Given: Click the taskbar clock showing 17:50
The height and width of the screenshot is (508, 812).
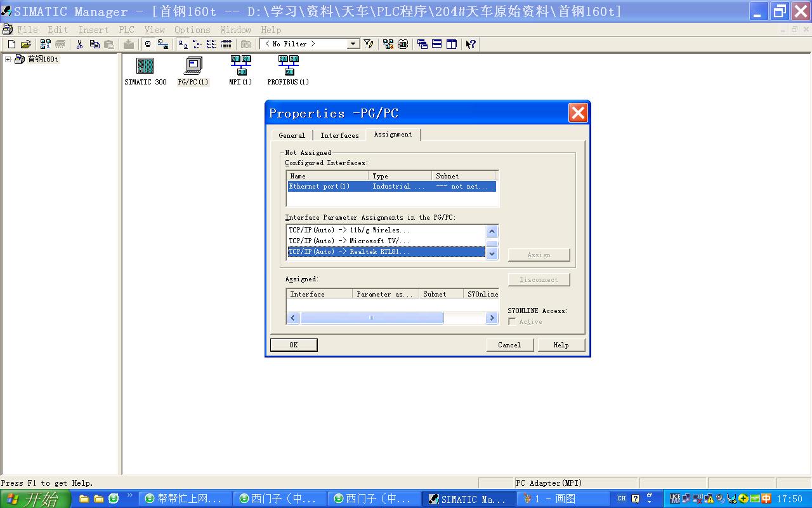Looking at the screenshot, I should pos(789,499).
